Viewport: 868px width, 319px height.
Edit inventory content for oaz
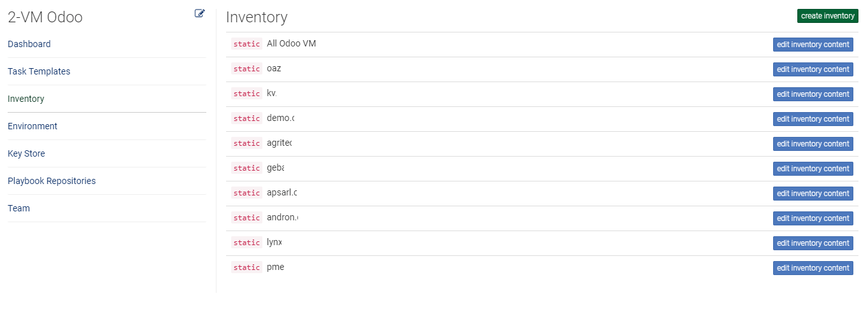pyautogui.click(x=813, y=69)
